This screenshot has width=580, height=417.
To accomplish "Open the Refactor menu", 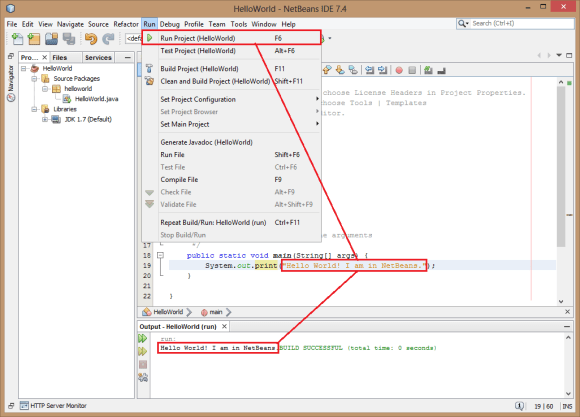I will coord(126,24).
